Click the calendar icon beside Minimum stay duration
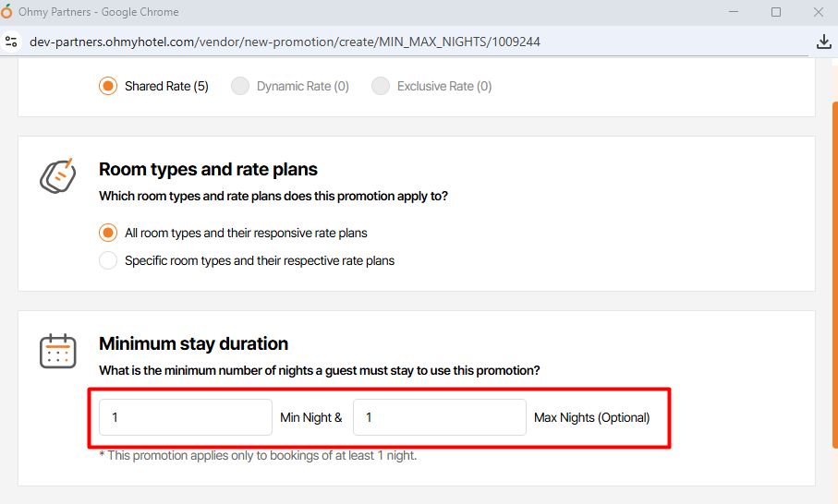The width and height of the screenshot is (838, 504). pyautogui.click(x=57, y=352)
